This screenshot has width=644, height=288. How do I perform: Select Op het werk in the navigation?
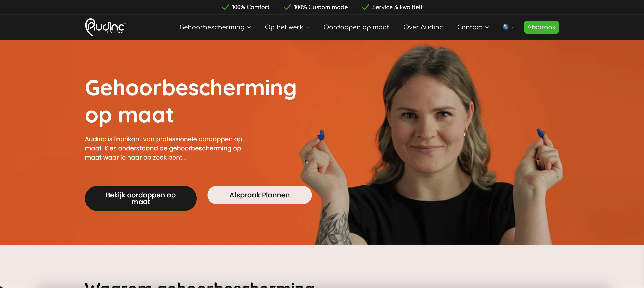click(x=284, y=27)
